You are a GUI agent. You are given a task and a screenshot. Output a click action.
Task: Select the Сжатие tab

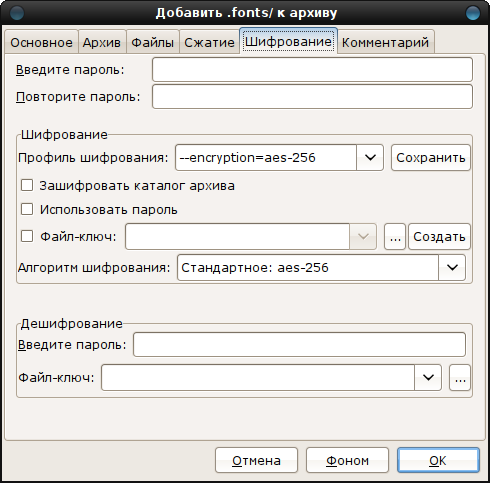(x=210, y=42)
